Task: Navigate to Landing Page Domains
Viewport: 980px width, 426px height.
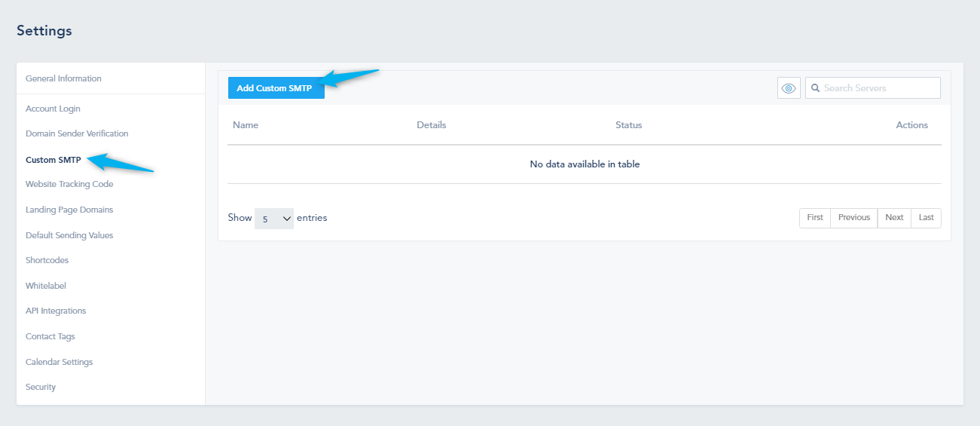Action: [69, 210]
